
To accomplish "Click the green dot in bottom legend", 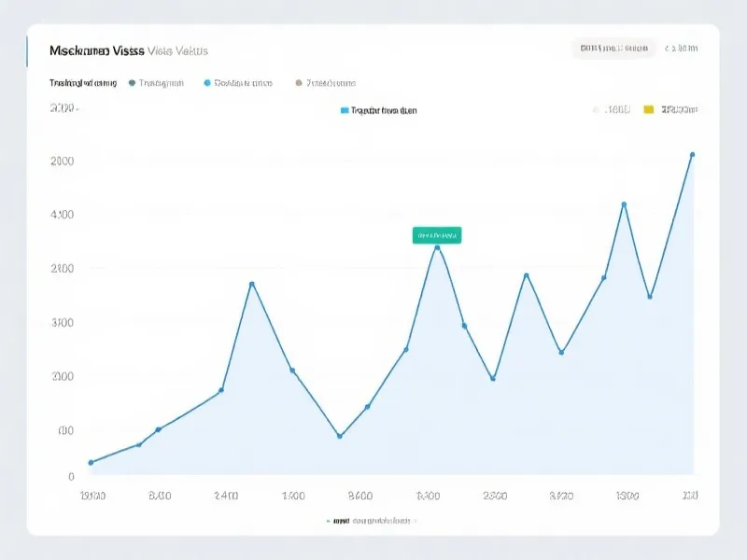I will coord(328,521).
